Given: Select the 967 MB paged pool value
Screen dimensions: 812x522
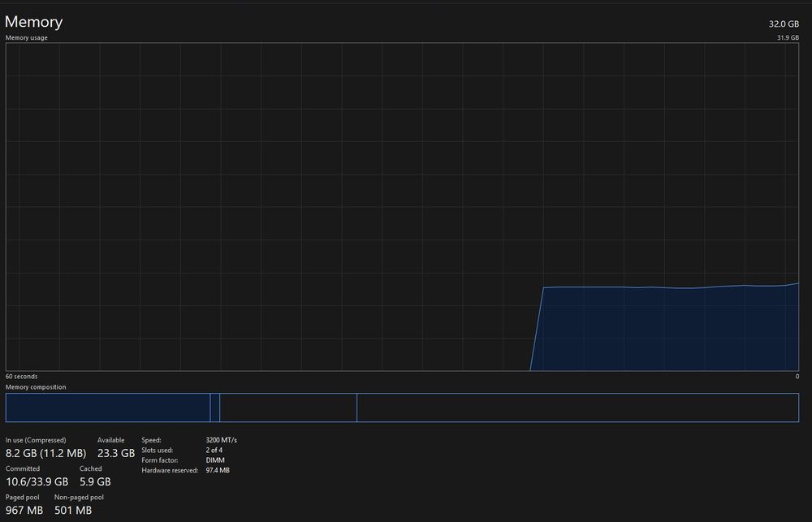Looking at the screenshot, I should coord(24,510).
